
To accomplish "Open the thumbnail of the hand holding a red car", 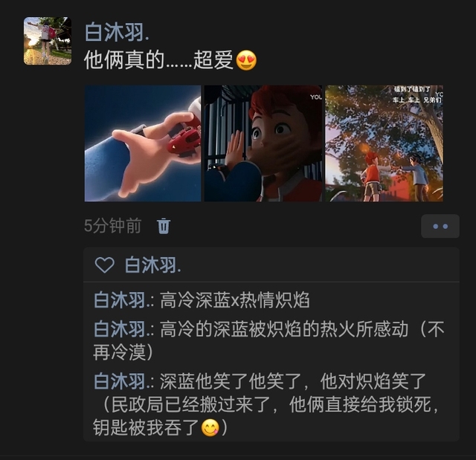I will (143, 143).
